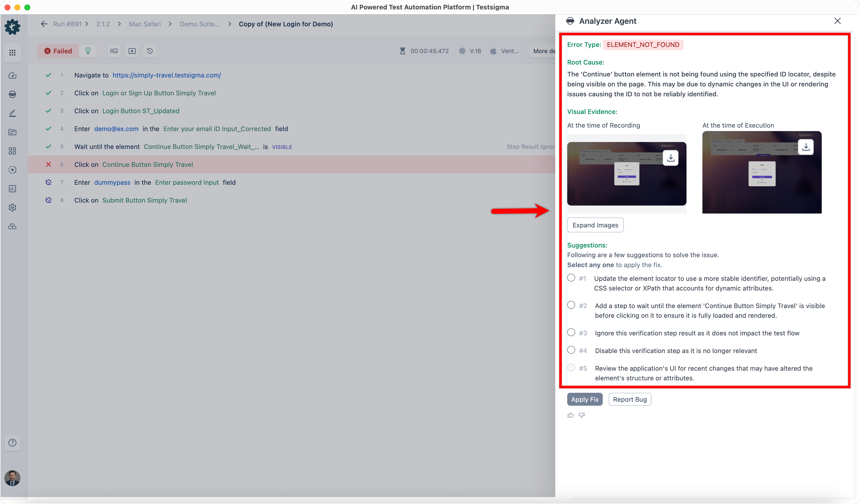Viewport: 860px width, 504px height.
Task: Open the run history clock icon
Action: click(149, 51)
